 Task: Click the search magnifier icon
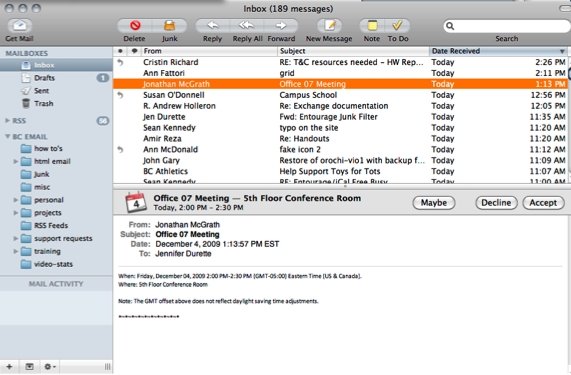point(450,26)
